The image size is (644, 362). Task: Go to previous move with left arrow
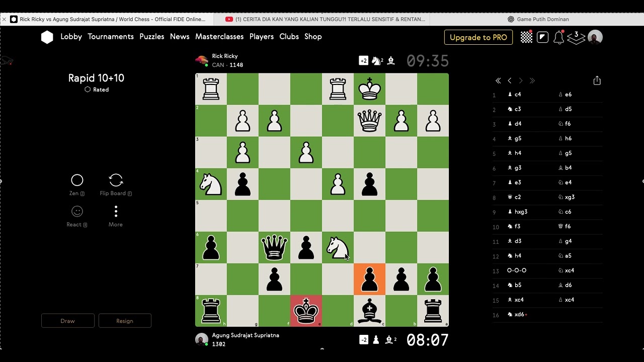point(510,80)
